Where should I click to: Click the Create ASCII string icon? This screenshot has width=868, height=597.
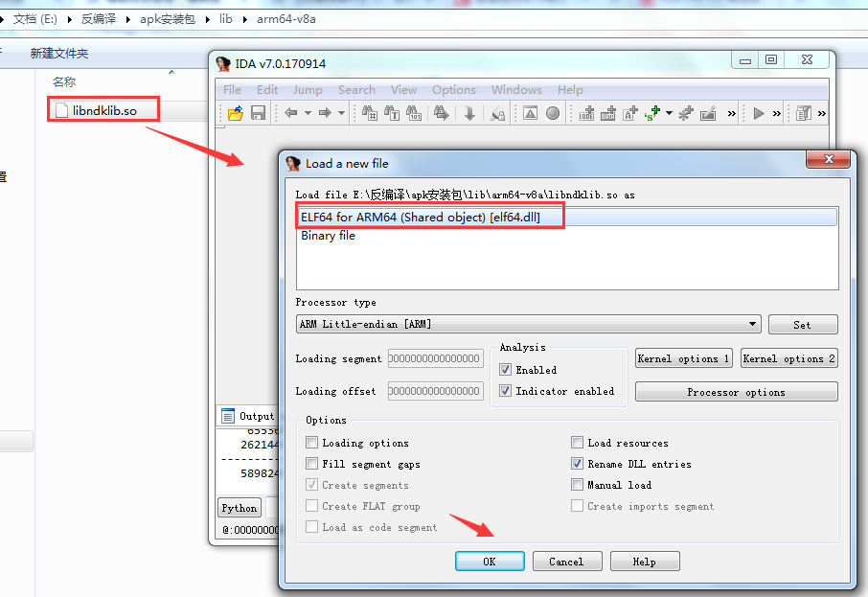pyautogui.click(x=630, y=113)
